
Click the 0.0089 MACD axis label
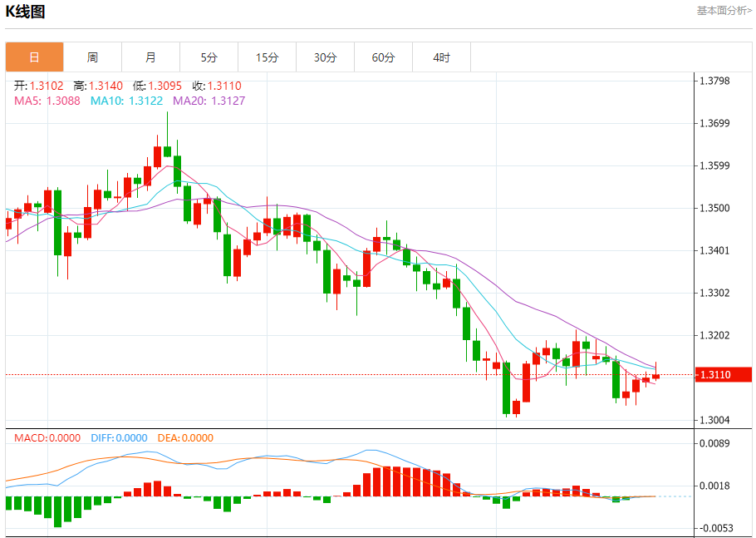[x=714, y=443]
